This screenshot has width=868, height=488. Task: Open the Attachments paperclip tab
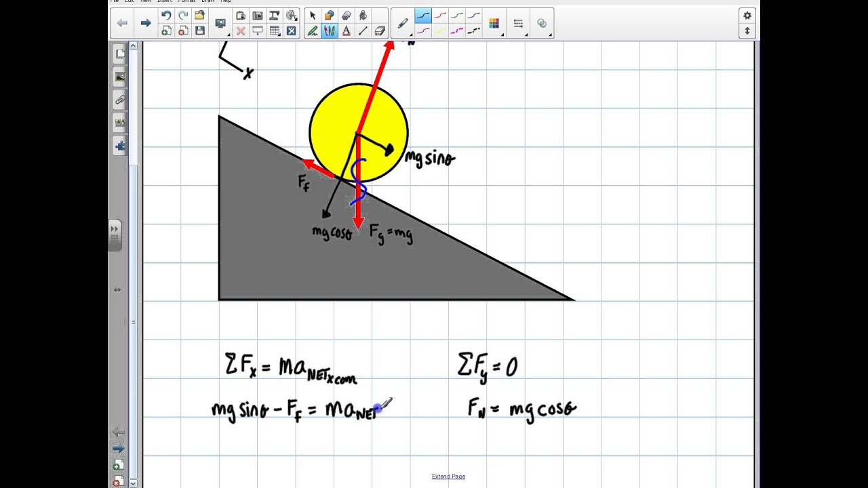[x=120, y=100]
